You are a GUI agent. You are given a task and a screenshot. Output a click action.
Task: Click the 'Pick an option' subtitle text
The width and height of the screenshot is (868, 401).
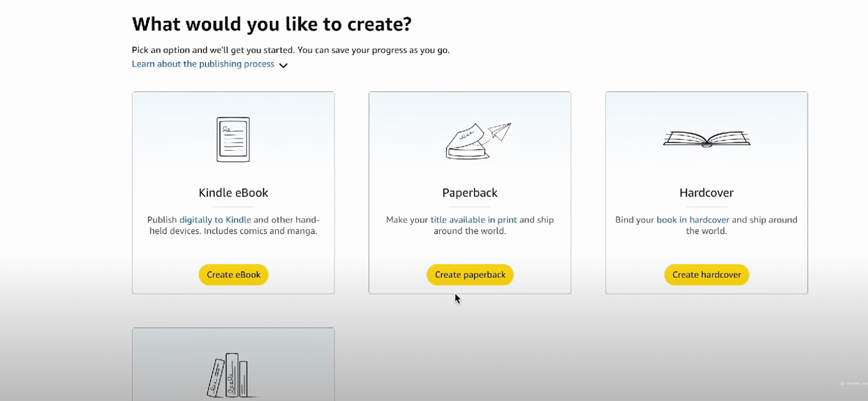coord(290,50)
